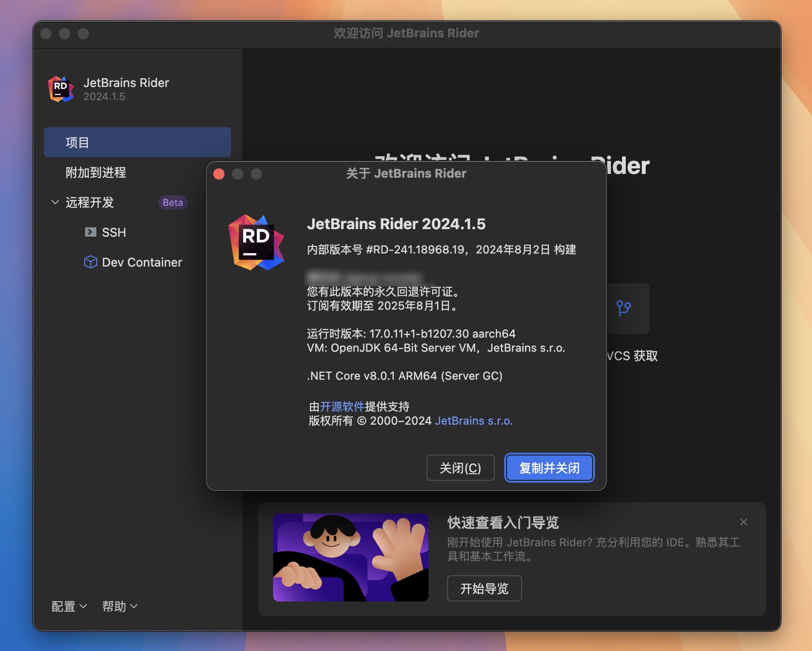Click the VM: OpenJDK 64-Bit Server VM line
Screen dimensions: 812x651
coord(436,348)
